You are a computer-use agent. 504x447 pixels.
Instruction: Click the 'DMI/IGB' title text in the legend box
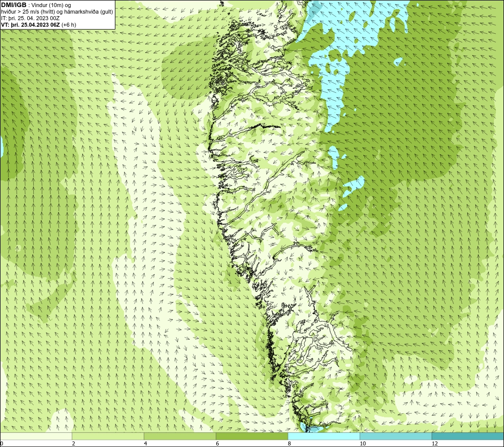[x=14, y=5]
